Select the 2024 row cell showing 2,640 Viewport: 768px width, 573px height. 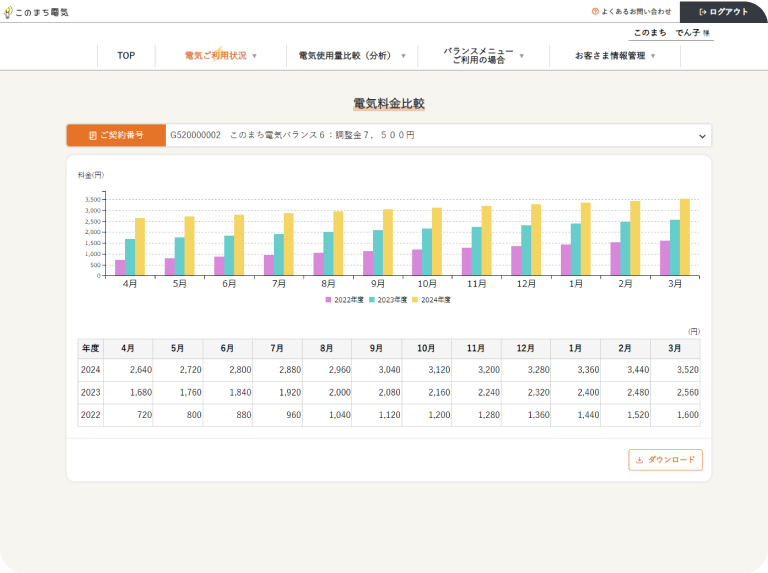[128, 370]
